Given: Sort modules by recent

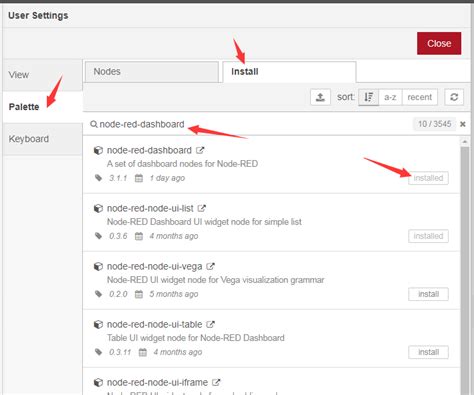Looking at the screenshot, I should 420,97.
